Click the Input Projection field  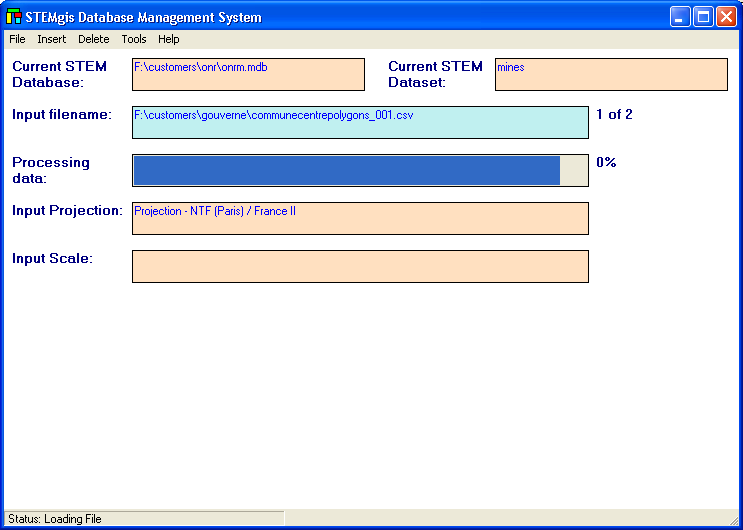pos(360,219)
